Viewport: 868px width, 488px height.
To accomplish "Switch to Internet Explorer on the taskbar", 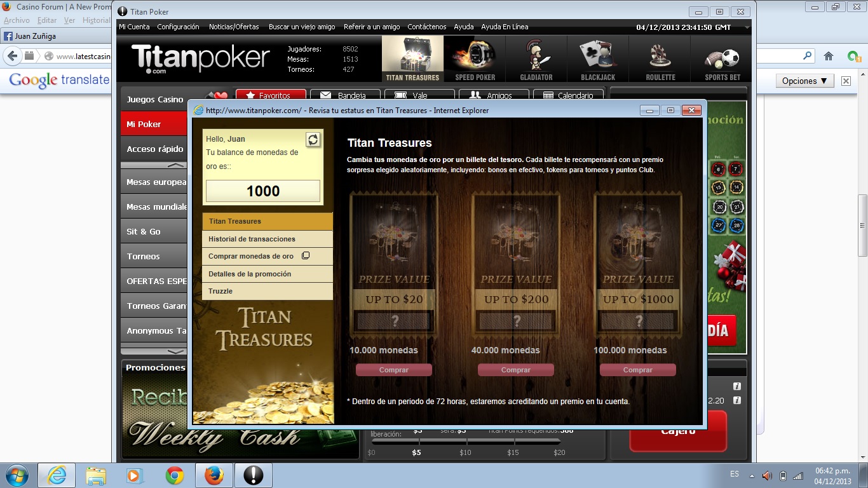I will [57, 475].
